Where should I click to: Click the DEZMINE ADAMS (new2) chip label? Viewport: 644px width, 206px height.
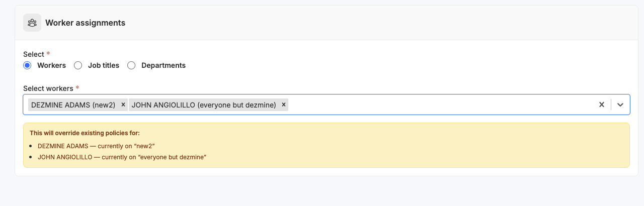73,105
